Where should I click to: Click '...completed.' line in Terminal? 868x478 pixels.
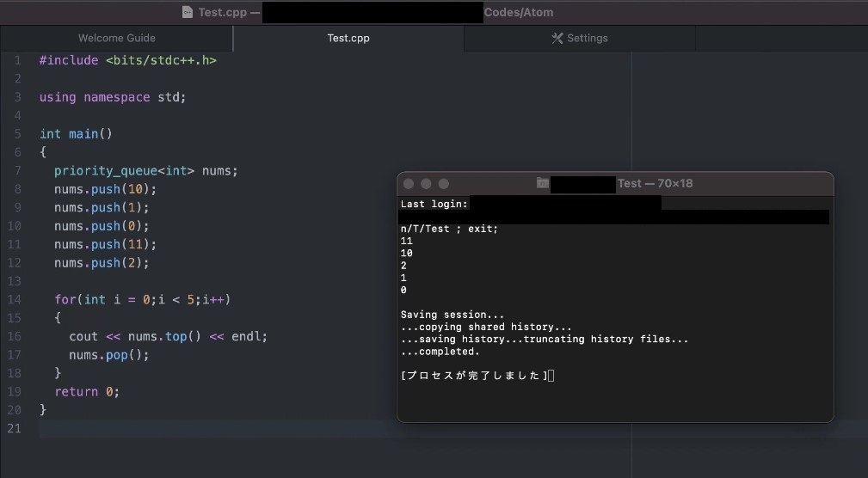tap(440, 352)
